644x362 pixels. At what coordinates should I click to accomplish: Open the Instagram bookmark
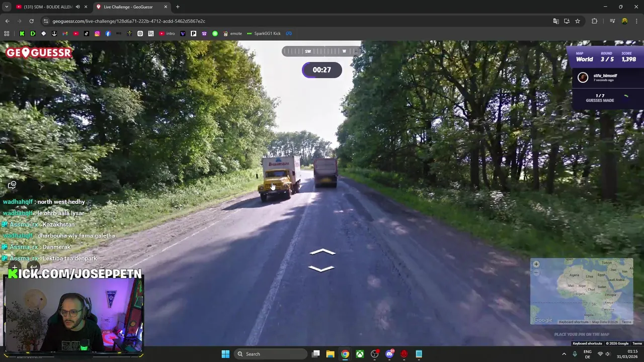point(97,34)
